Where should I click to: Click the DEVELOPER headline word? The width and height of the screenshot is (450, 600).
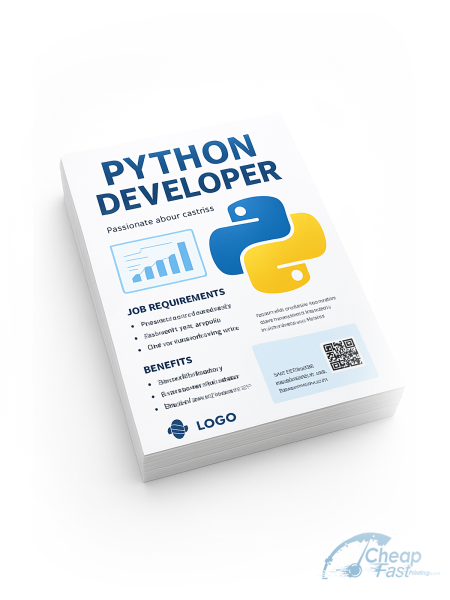tap(189, 188)
